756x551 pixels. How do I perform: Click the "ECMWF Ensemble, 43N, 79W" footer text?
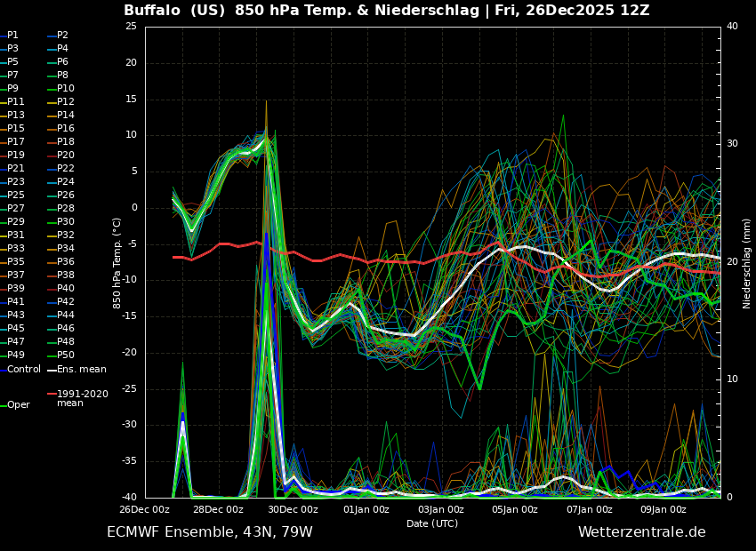(210, 532)
